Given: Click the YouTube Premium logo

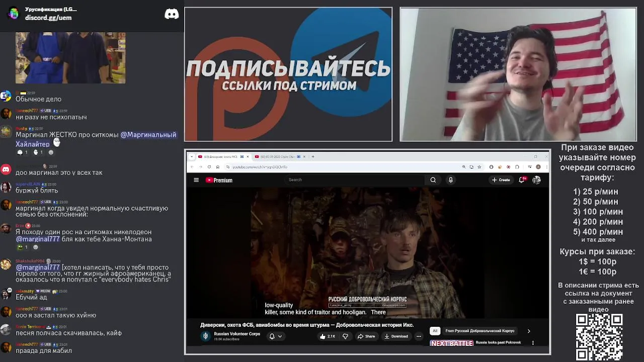Looking at the screenshot, I should (219, 180).
